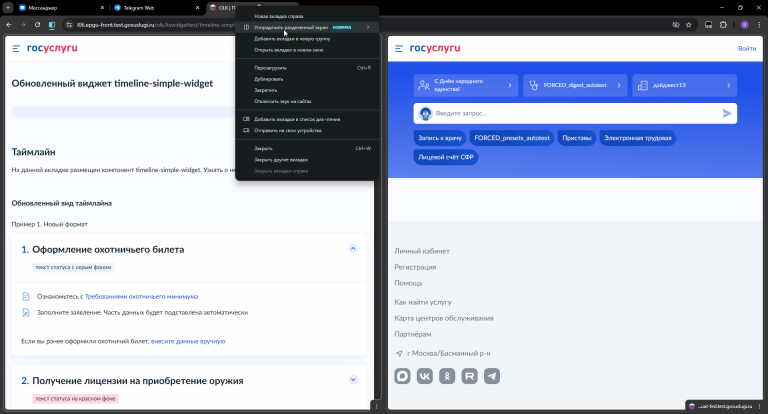Click chevron on FORCED_digest_autotest card

click(619, 85)
